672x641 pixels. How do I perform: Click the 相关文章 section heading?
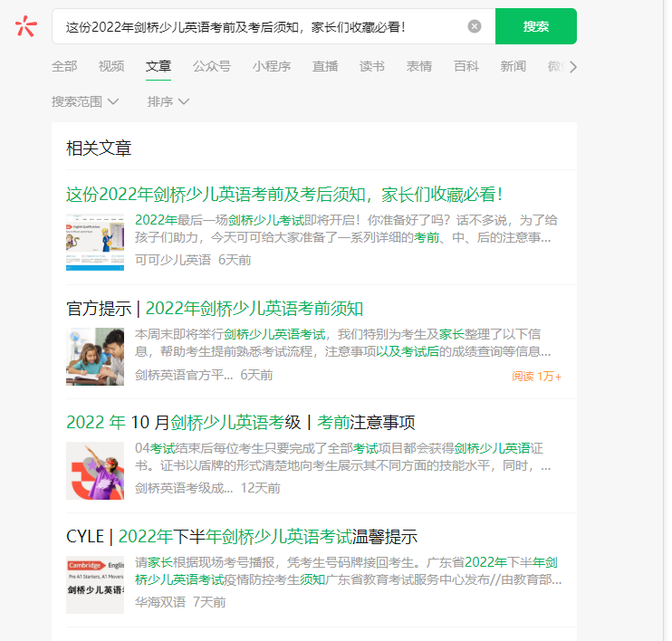[99, 148]
